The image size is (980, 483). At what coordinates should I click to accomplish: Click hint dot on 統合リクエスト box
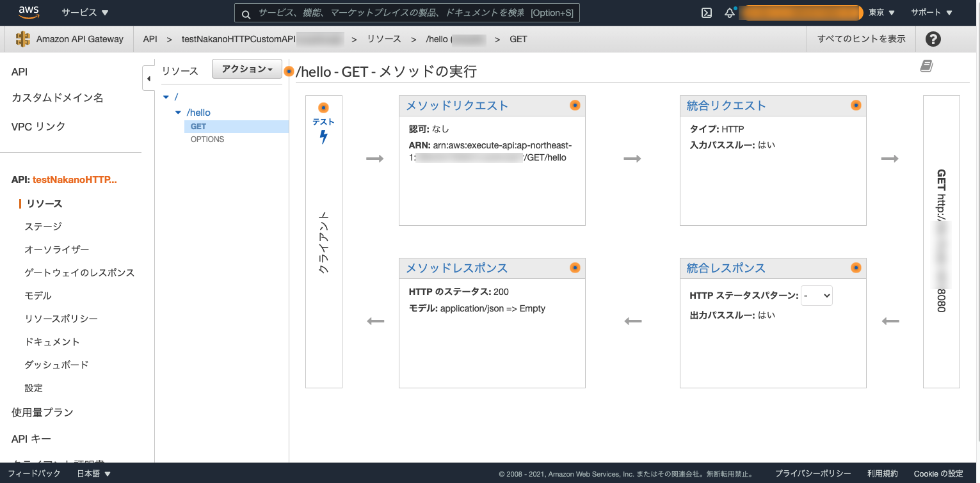[856, 106]
